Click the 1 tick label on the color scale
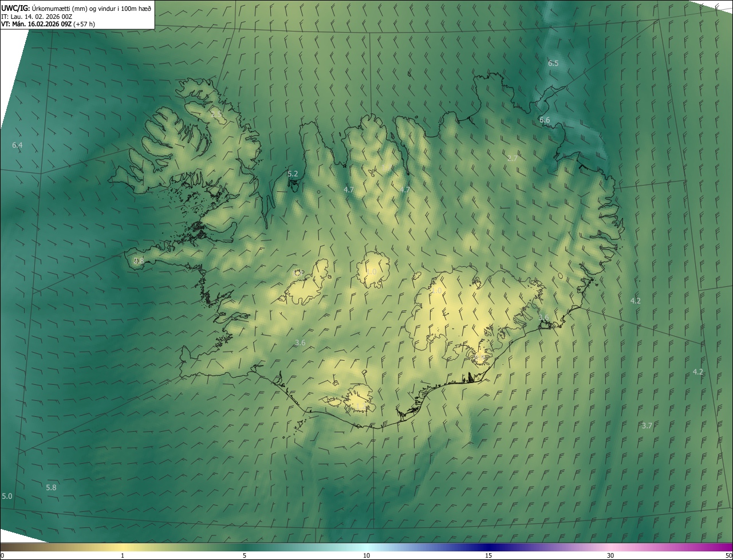The image size is (733, 560). coord(123,556)
